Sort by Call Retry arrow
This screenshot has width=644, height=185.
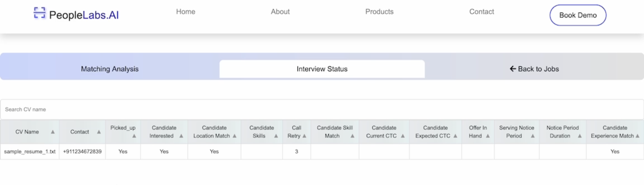(305, 136)
